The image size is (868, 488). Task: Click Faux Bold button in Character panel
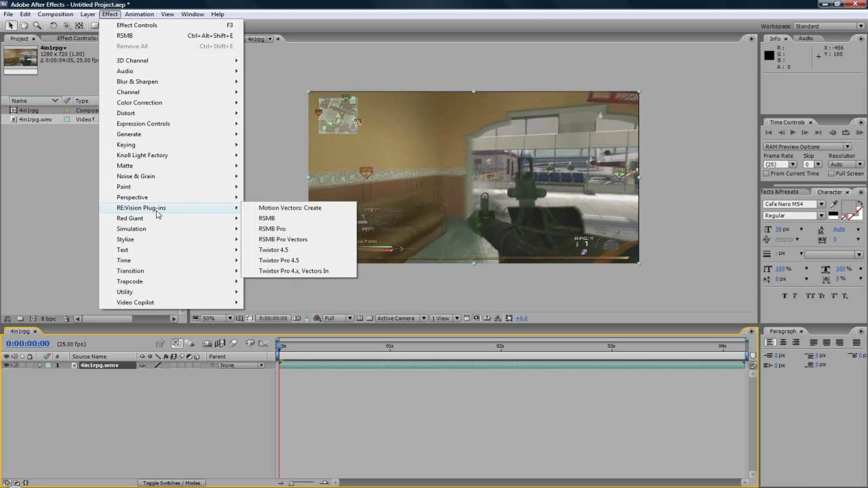785,296
